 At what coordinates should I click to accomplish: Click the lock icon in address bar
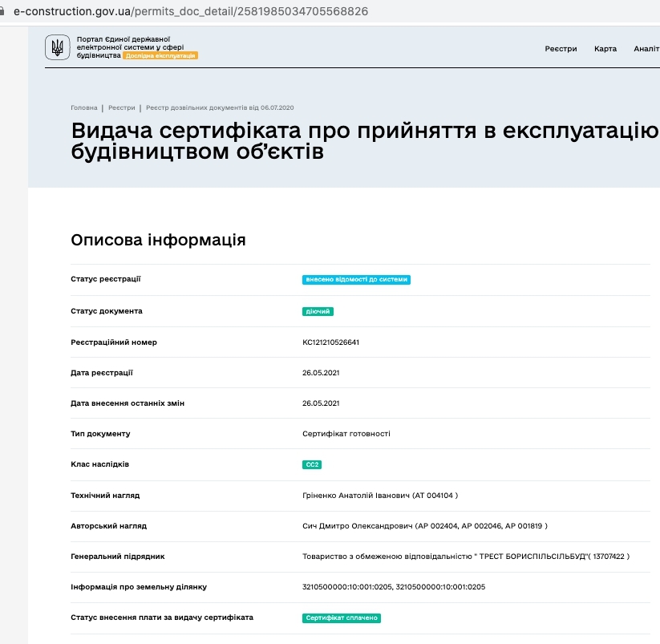point(2,11)
